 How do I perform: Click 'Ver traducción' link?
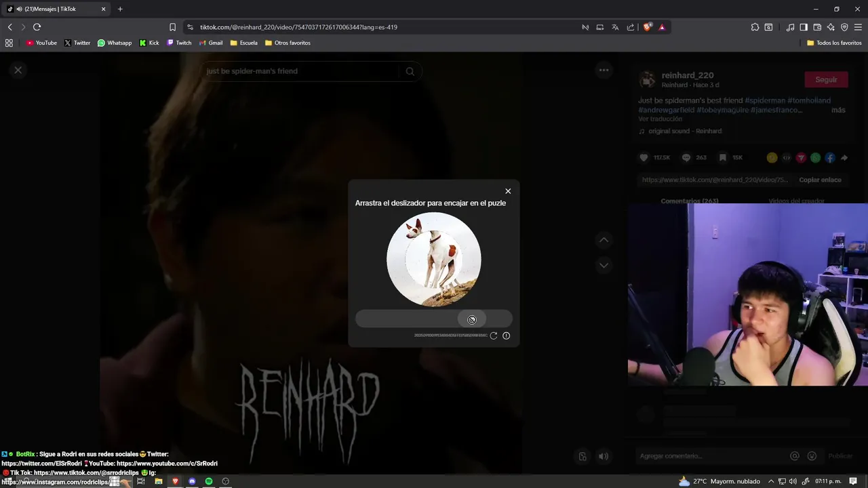[x=660, y=119]
